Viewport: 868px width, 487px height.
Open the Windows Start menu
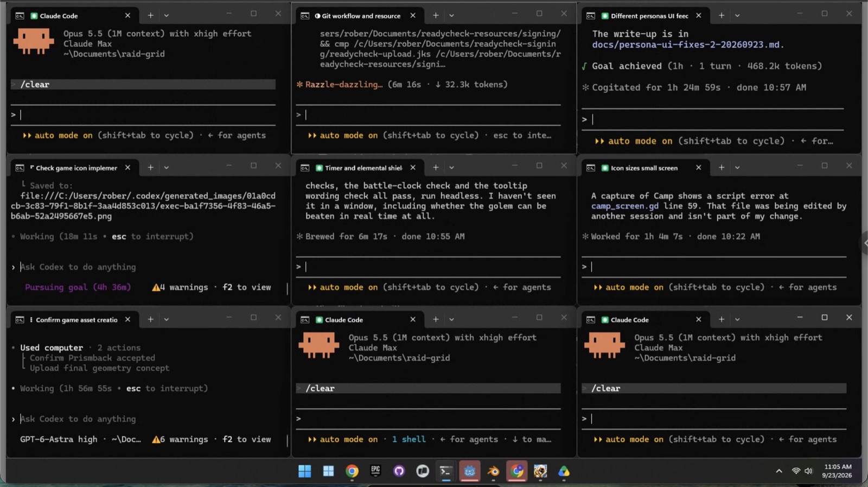[305, 471]
